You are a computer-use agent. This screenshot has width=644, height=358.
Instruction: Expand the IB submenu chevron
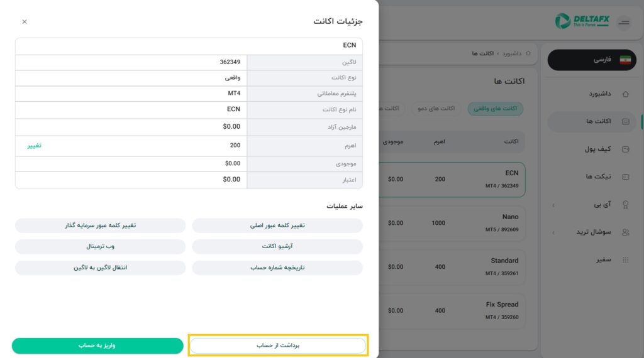[x=553, y=205]
